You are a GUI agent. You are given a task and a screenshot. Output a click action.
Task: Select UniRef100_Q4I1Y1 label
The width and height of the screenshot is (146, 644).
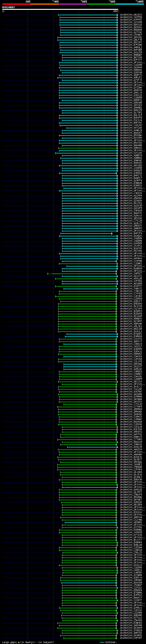[x=131, y=276]
